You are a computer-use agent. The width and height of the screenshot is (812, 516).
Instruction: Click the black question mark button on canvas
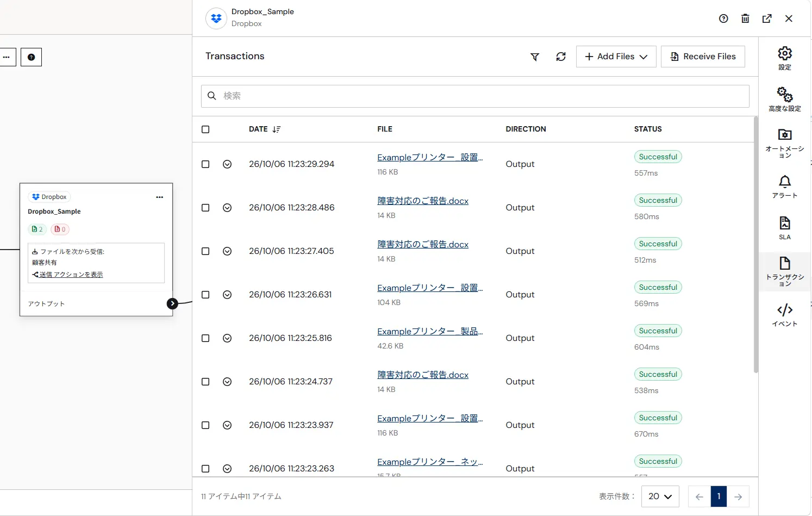pos(31,57)
